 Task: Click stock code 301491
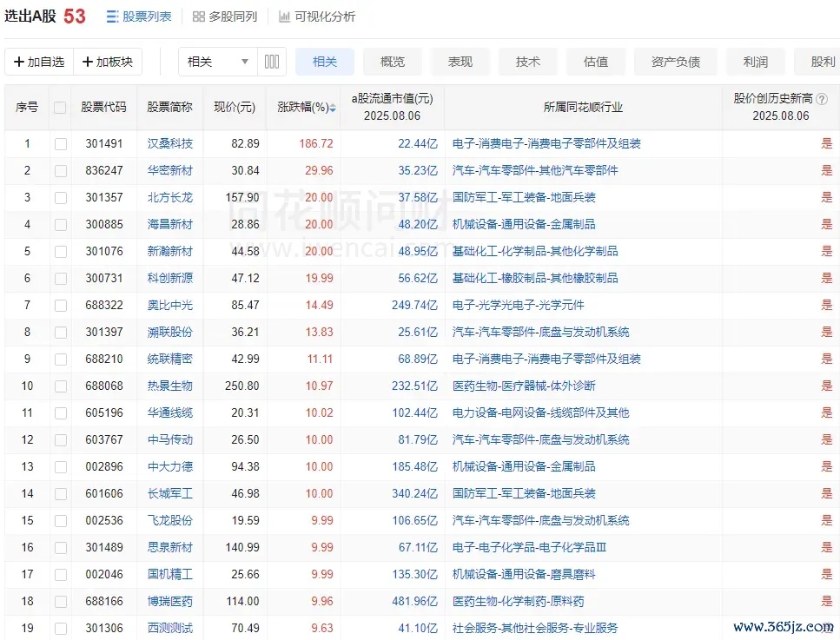104,143
